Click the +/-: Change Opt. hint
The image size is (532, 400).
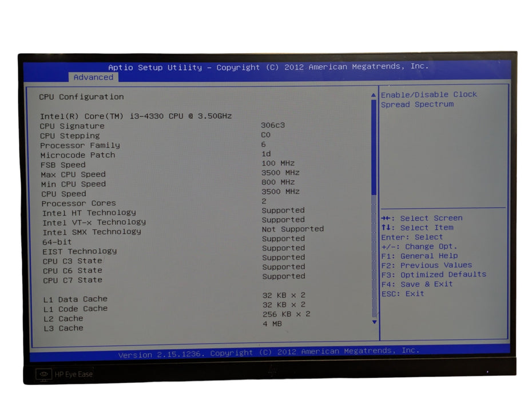tap(419, 246)
